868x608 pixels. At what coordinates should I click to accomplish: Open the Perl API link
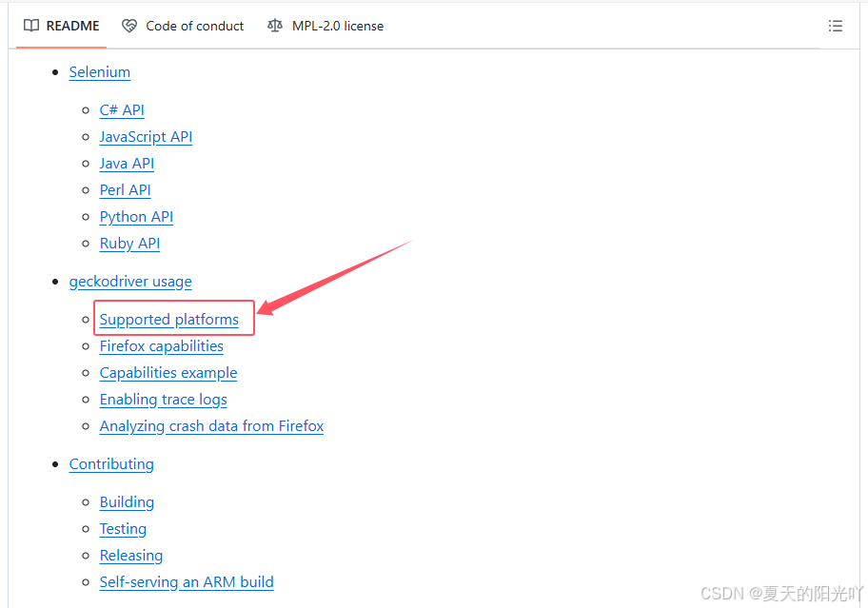coord(125,189)
